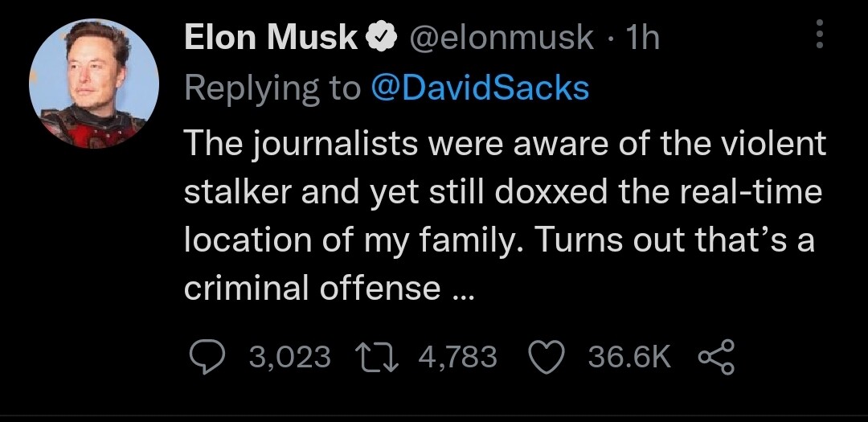The height and width of the screenshot is (422, 868).
Task: Click the first line mentioning journalists
Action: [505, 144]
